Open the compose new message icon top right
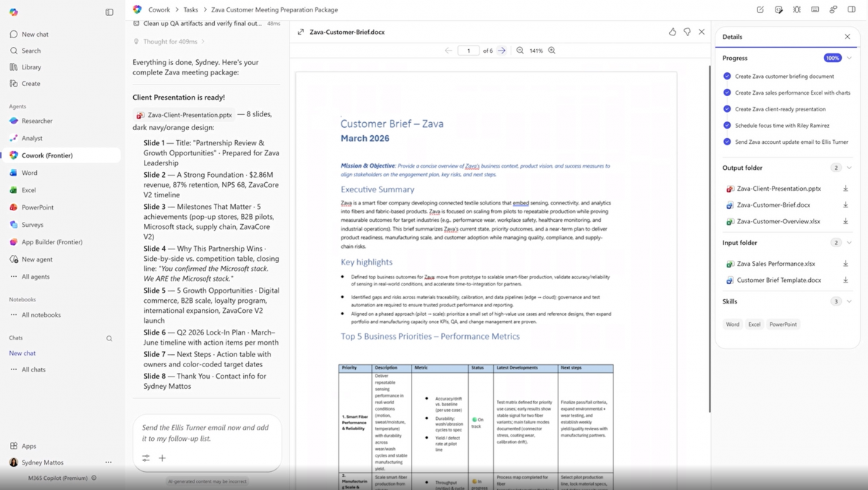868x490 pixels. pos(759,9)
